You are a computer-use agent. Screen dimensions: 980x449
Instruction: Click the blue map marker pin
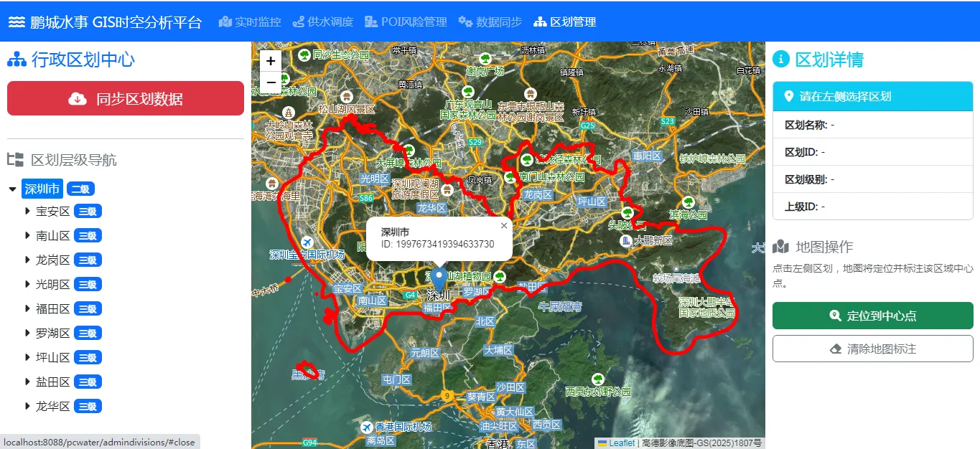coord(439,279)
